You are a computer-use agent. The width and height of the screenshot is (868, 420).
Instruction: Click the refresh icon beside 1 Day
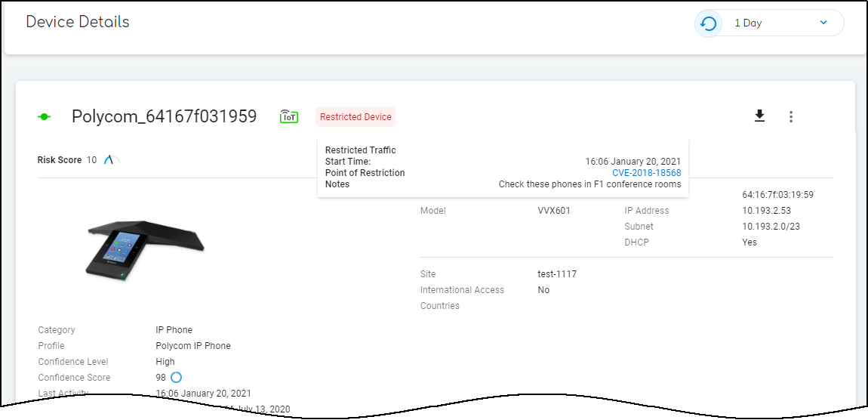click(x=709, y=23)
